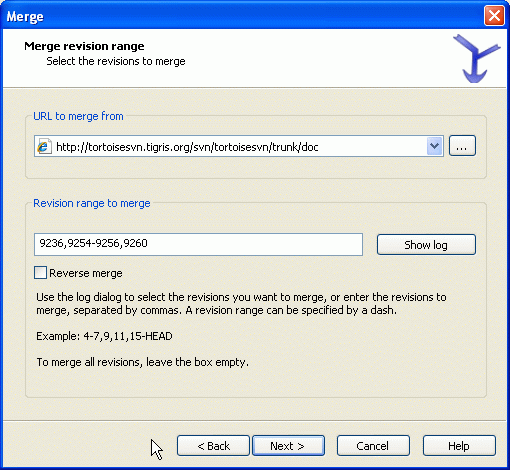Click the 'URL to merge from' group label
This screenshot has width=510, height=470.
[78, 116]
